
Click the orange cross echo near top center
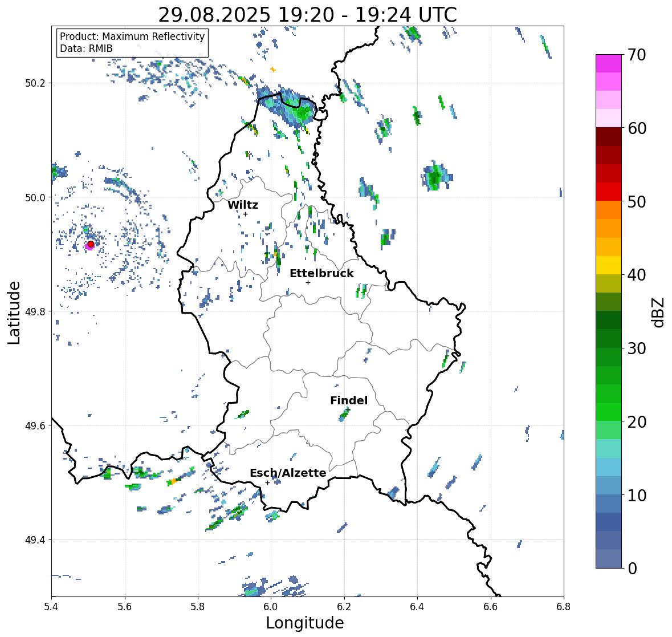click(272, 69)
